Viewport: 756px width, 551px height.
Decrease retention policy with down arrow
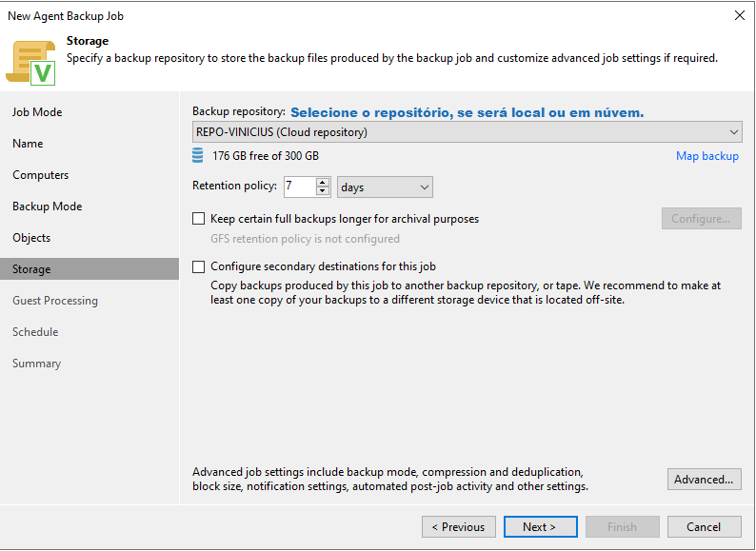tap(323, 191)
